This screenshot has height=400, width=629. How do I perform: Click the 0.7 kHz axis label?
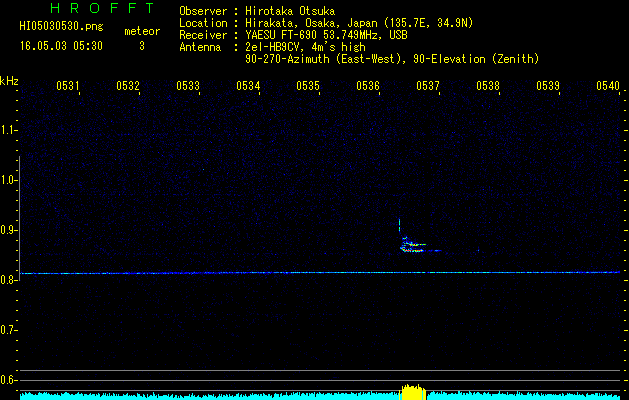8,330
